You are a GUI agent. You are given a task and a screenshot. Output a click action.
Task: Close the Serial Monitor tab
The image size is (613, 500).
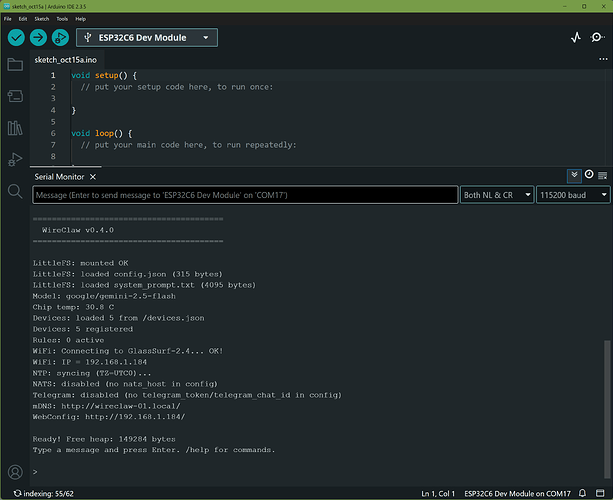pyautogui.click(x=93, y=177)
